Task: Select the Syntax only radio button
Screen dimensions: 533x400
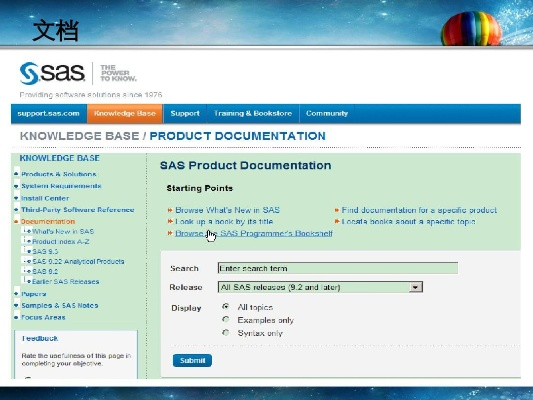Action: click(226, 332)
